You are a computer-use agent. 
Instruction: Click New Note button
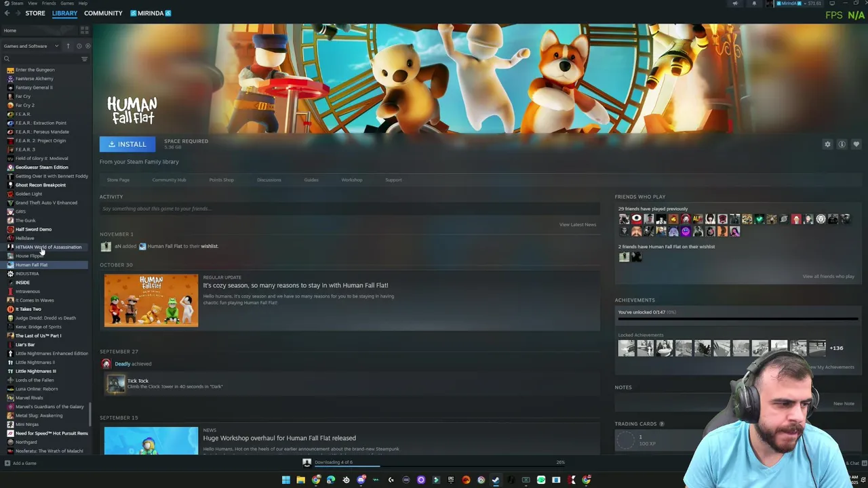[844, 403]
